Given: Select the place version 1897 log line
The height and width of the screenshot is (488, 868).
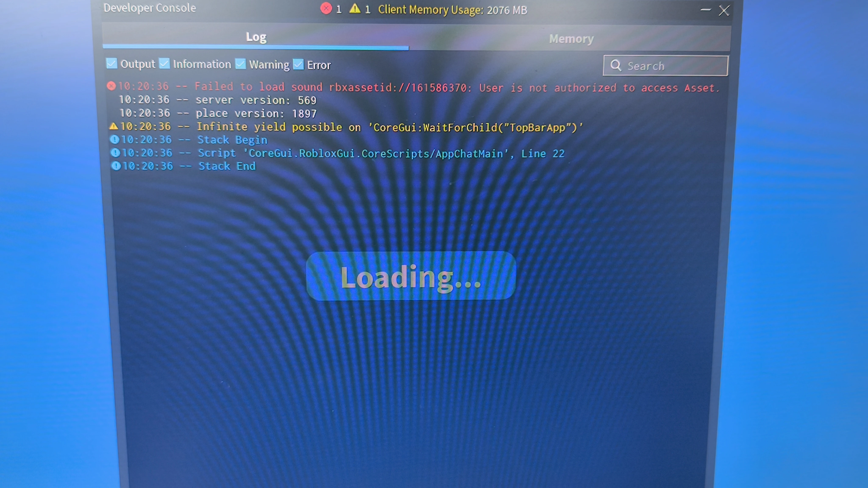Looking at the screenshot, I should pos(218,113).
